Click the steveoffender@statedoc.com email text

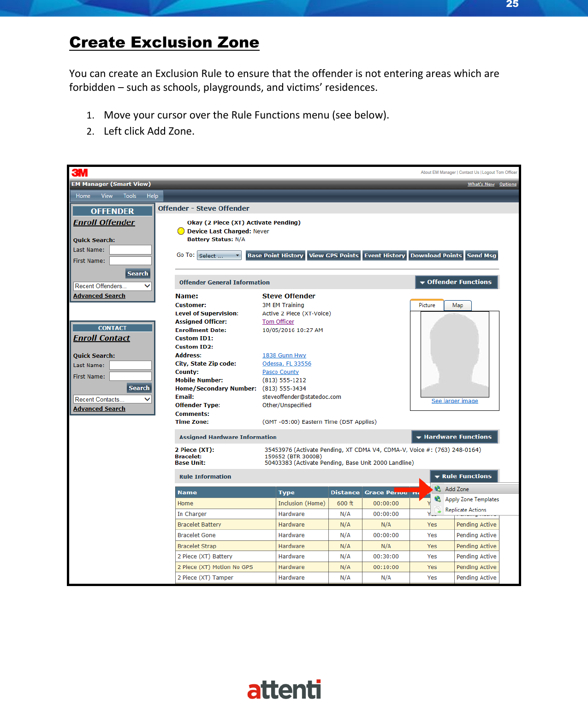click(302, 397)
